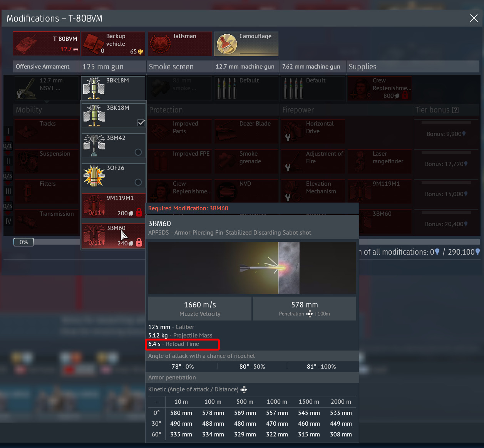
Task: Click the Crew Replenishment supplies item
Action: [380, 88]
